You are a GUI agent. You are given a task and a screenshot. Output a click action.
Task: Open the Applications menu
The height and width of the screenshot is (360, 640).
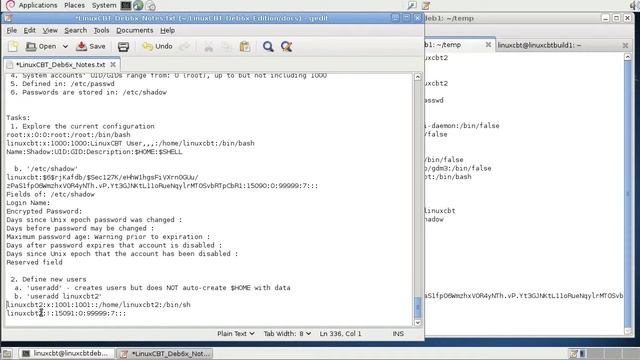pos(38,5)
